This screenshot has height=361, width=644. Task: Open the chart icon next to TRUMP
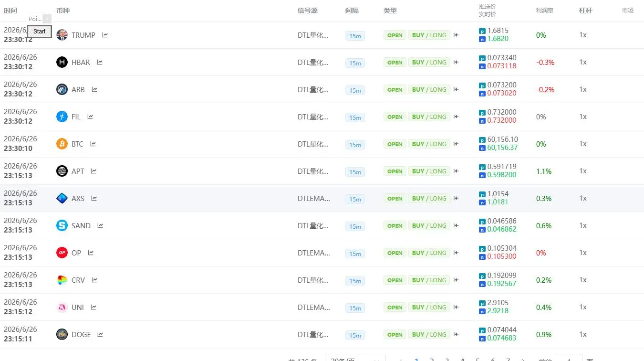pyautogui.click(x=105, y=35)
